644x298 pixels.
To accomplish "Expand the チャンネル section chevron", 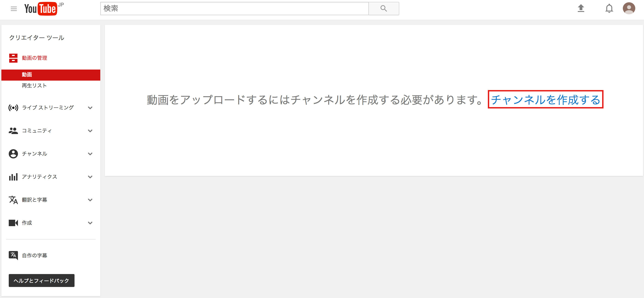I will [x=90, y=154].
